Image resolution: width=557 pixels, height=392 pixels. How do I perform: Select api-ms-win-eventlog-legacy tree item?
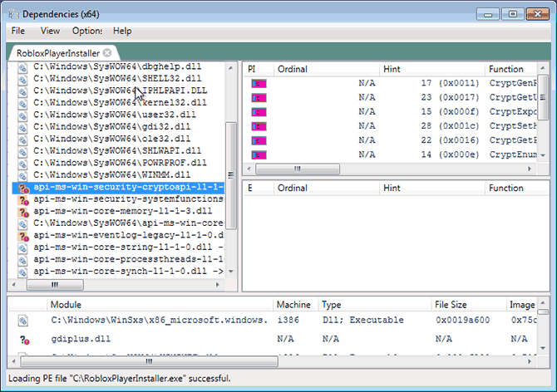tap(129, 235)
